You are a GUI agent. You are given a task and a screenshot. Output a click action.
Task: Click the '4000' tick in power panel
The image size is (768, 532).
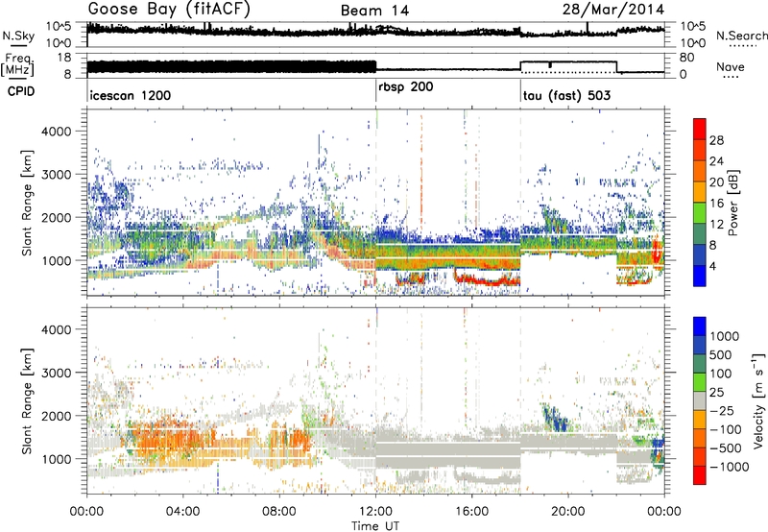coord(56,132)
